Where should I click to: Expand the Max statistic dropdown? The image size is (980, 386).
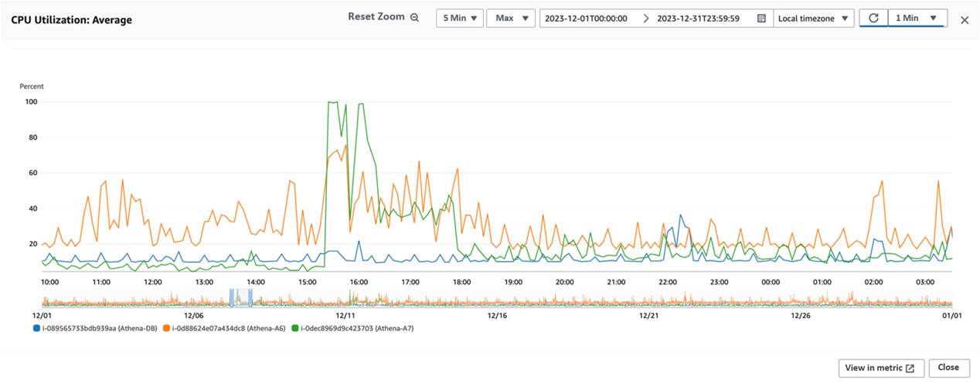click(511, 19)
